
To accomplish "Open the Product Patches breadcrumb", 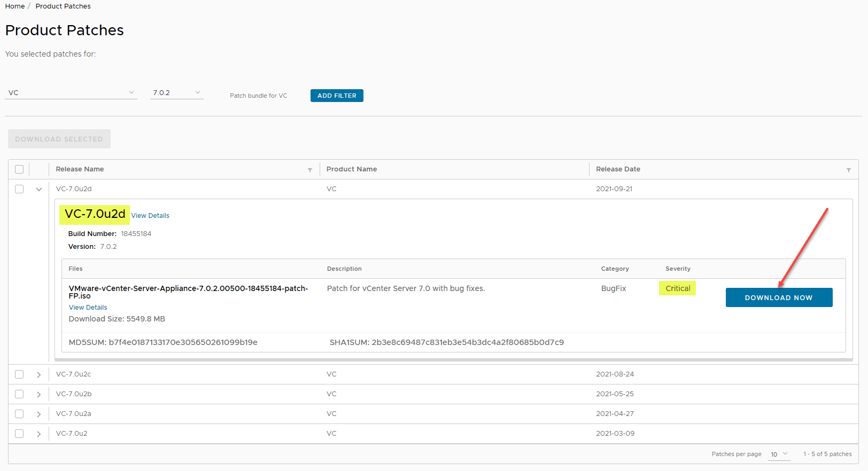I will [63, 6].
